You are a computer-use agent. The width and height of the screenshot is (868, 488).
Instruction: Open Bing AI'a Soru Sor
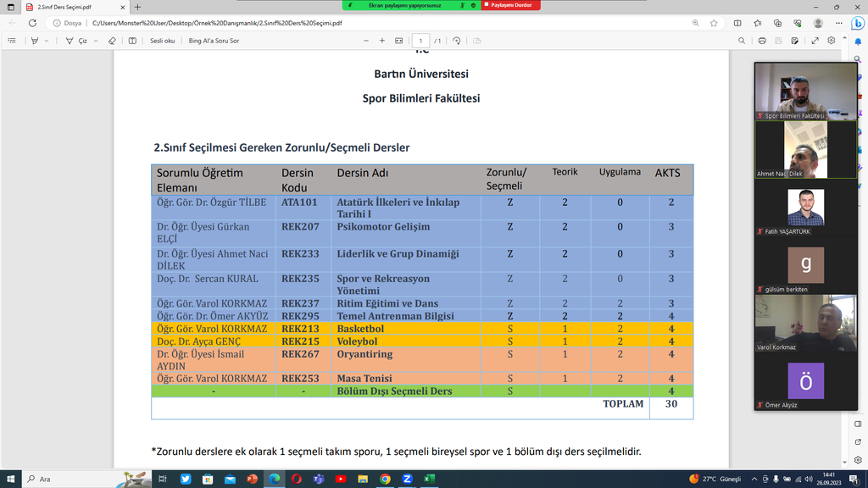[x=214, y=41]
